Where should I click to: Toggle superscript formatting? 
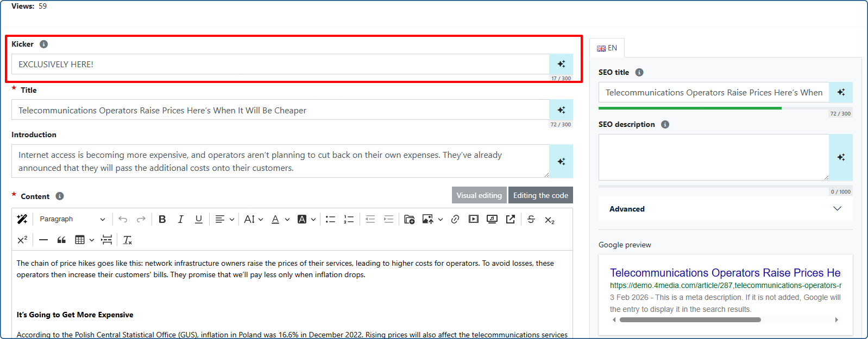tap(22, 240)
